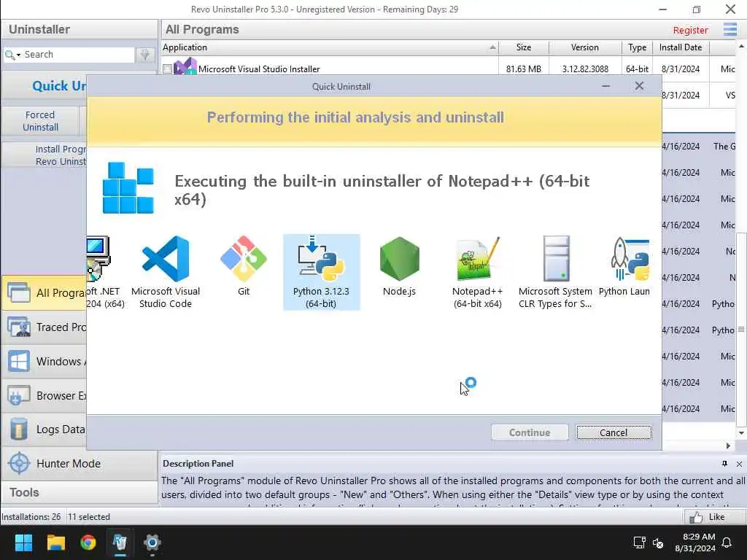Activate Hunter Mode crosshair icon
Viewport: 747px width, 560px height.
[19, 463]
